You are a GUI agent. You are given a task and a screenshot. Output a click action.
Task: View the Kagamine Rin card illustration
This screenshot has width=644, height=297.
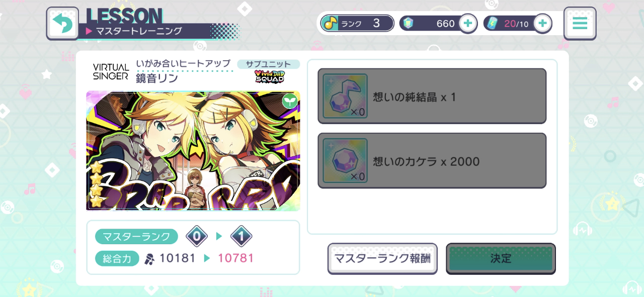pyautogui.click(x=193, y=151)
